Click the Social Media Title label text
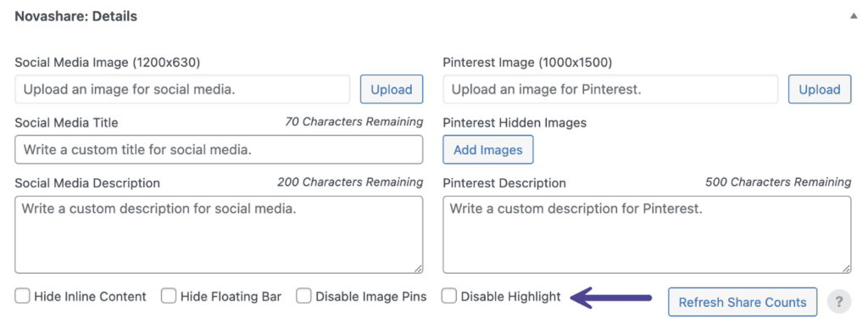This screenshot has width=868, height=335. coord(66,122)
